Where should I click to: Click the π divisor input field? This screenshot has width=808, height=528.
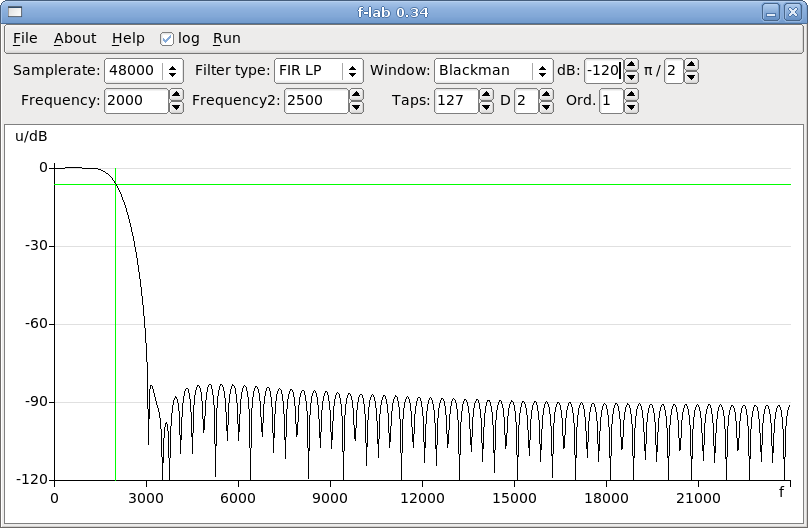click(x=674, y=71)
